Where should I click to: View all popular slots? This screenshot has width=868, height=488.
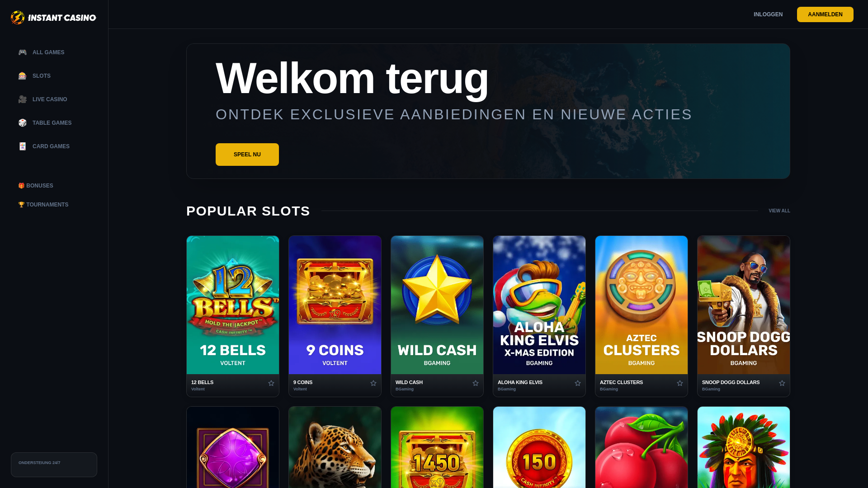click(x=779, y=211)
